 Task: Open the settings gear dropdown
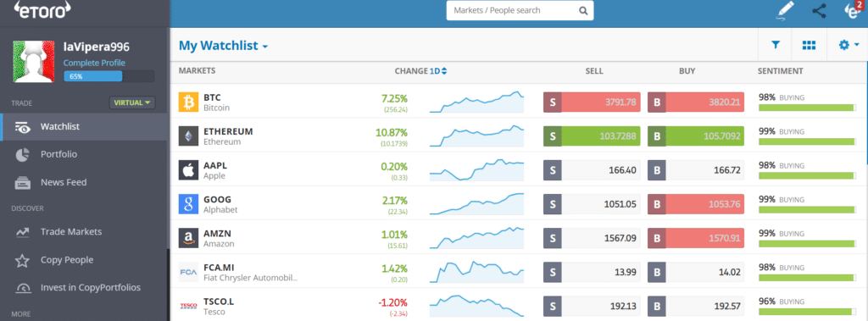[x=849, y=46]
